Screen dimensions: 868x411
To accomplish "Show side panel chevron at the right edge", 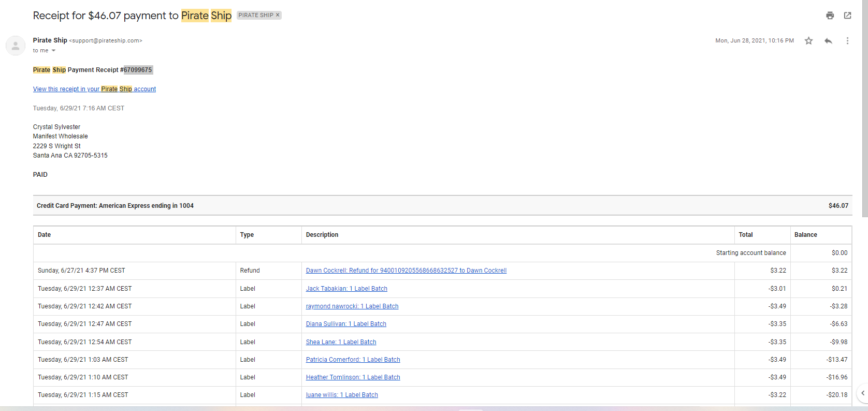I will coord(862,393).
